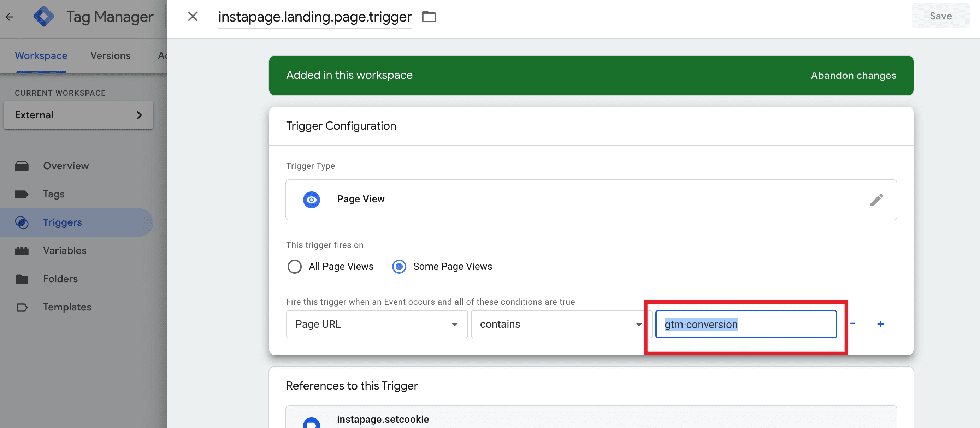Open the folder icon beside trigger name
This screenshot has height=428, width=980.
tap(429, 17)
